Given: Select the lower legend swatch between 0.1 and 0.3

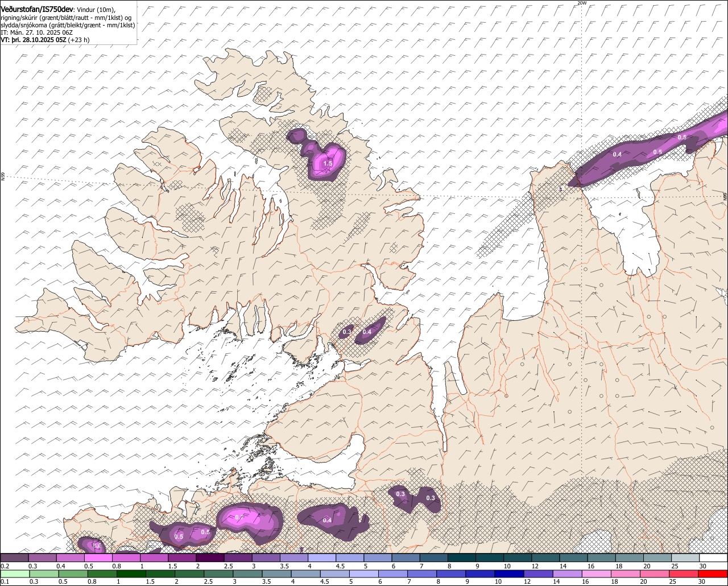Looking at the screenshot, I should tap(14, 573).
